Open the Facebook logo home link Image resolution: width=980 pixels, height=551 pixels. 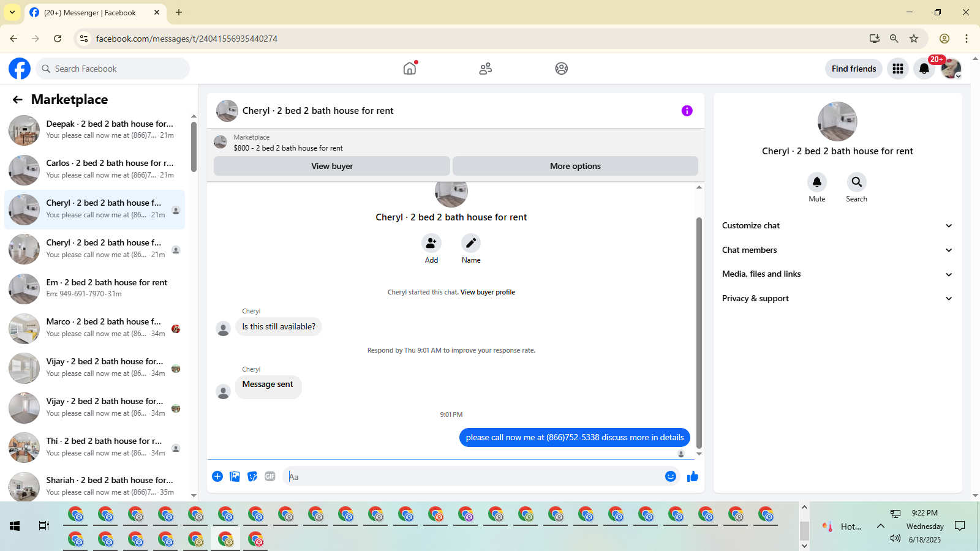tap(20, 69)
